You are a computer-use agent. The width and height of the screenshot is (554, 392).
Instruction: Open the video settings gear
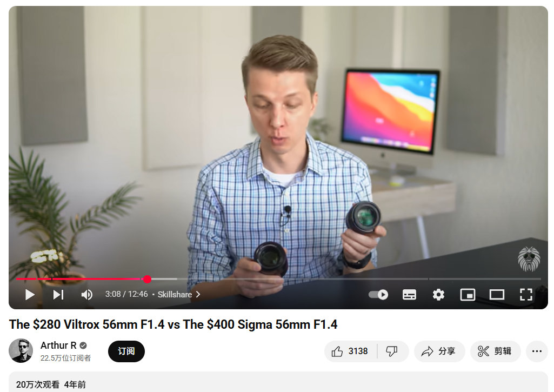pos(438,295)
